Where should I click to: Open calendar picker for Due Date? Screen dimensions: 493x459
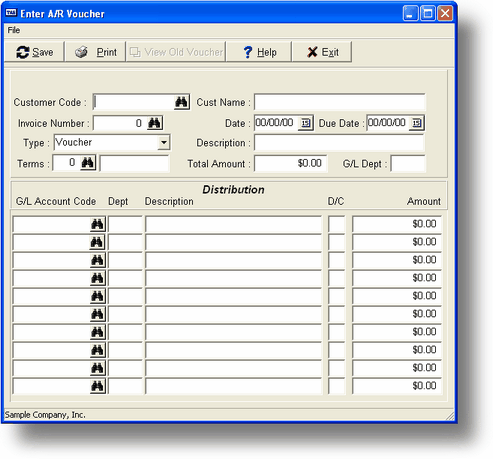tap(417, 123)
